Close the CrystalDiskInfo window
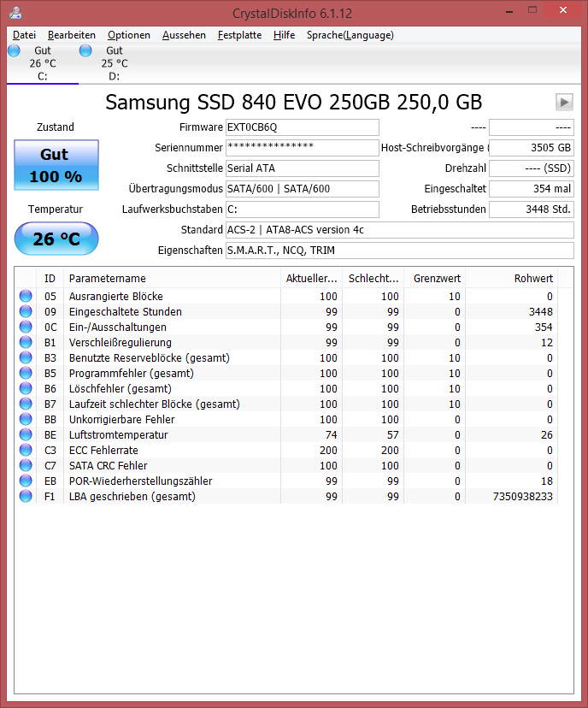Viewport: 588px width, 708px height. 562,10
